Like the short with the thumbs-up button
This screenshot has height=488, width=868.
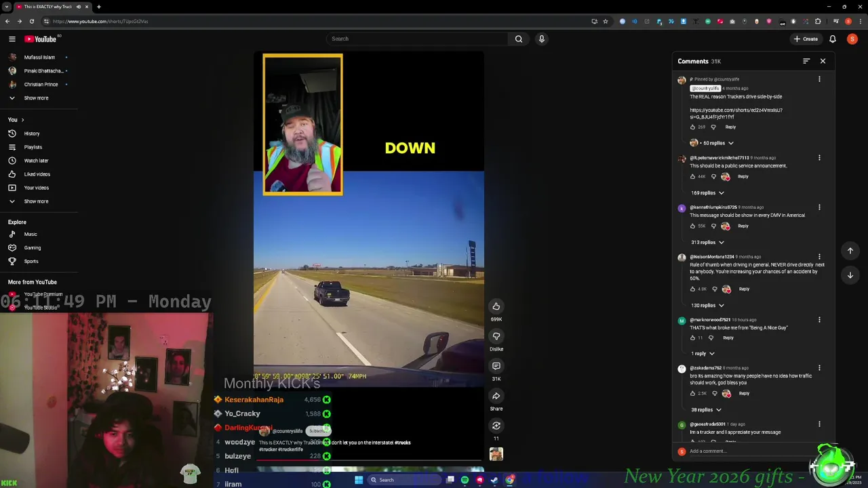tap(496, 306)
